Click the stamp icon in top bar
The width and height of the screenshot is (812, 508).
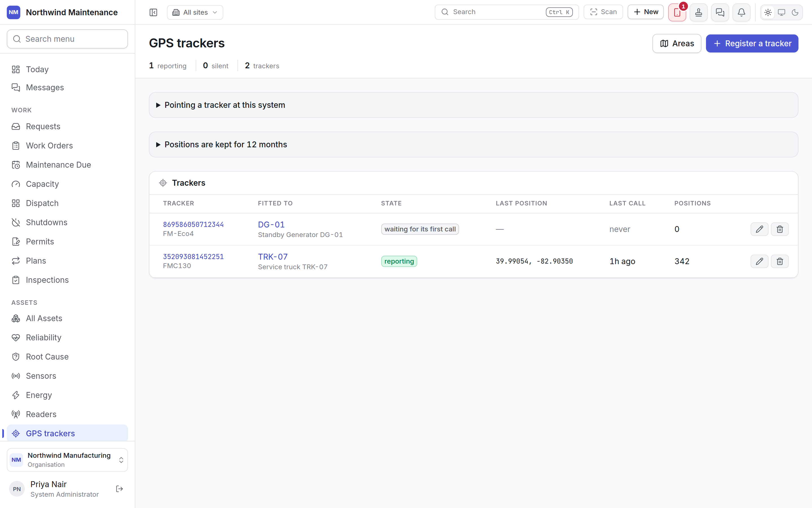[699, 12]
